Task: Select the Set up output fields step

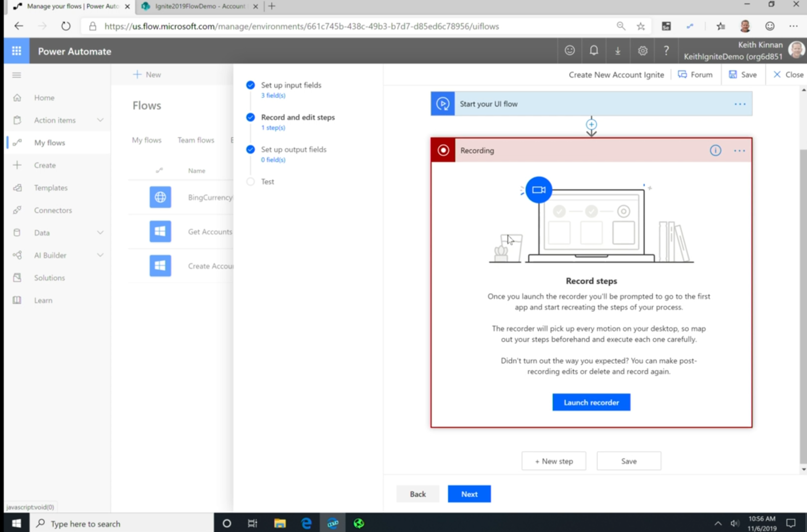Action: tap(293, 149)
